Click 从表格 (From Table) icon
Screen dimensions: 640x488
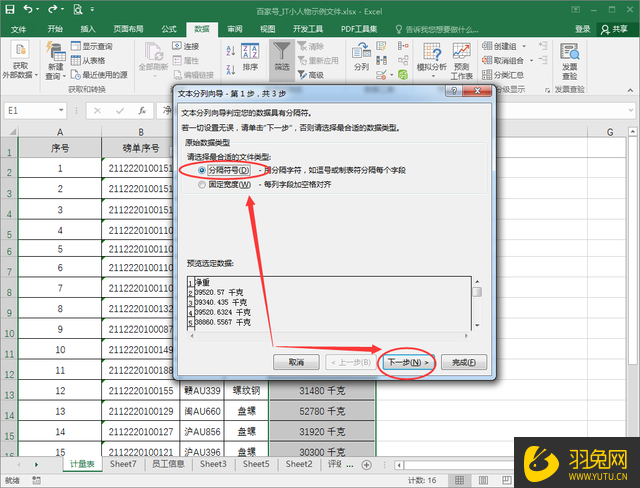76,60
